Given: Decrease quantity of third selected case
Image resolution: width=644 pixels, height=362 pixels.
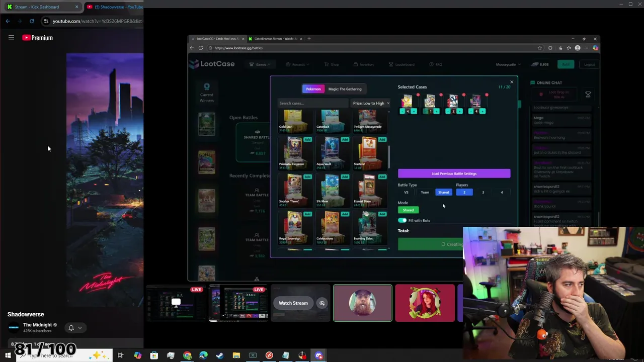Looking at the screenshot, I should pos(447,111).
